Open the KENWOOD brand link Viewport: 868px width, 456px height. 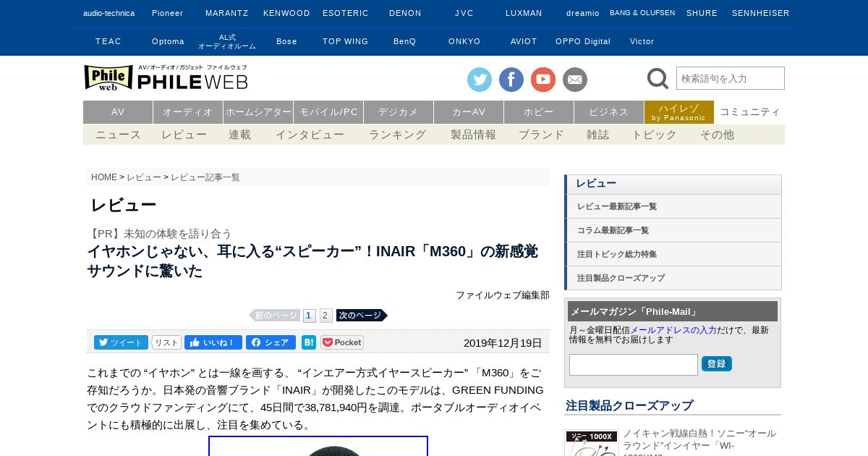[286, 13]
